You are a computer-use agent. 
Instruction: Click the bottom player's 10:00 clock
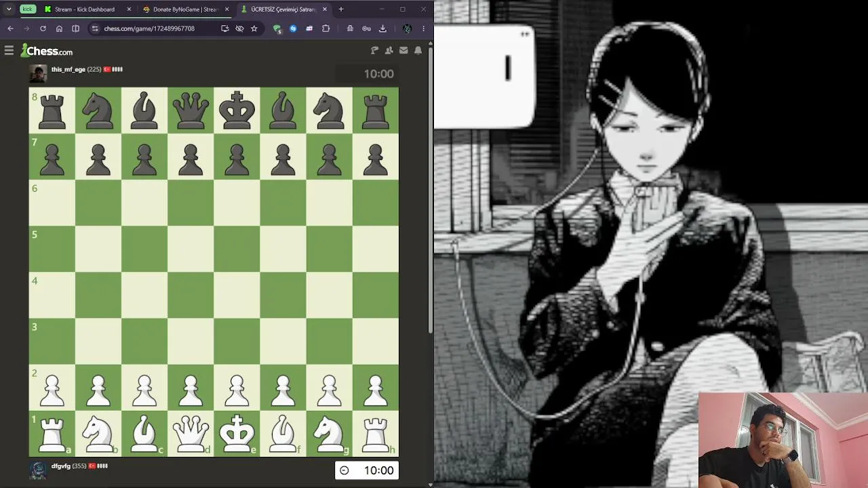point(367,470)
